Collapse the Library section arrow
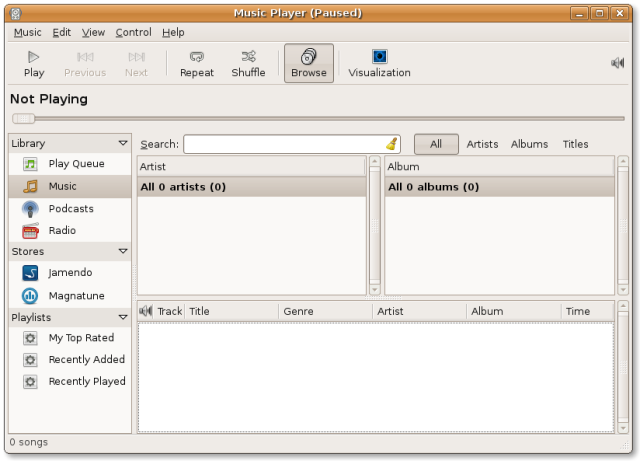Viewport: 640px width, 461px height. [x=123, y=143]
